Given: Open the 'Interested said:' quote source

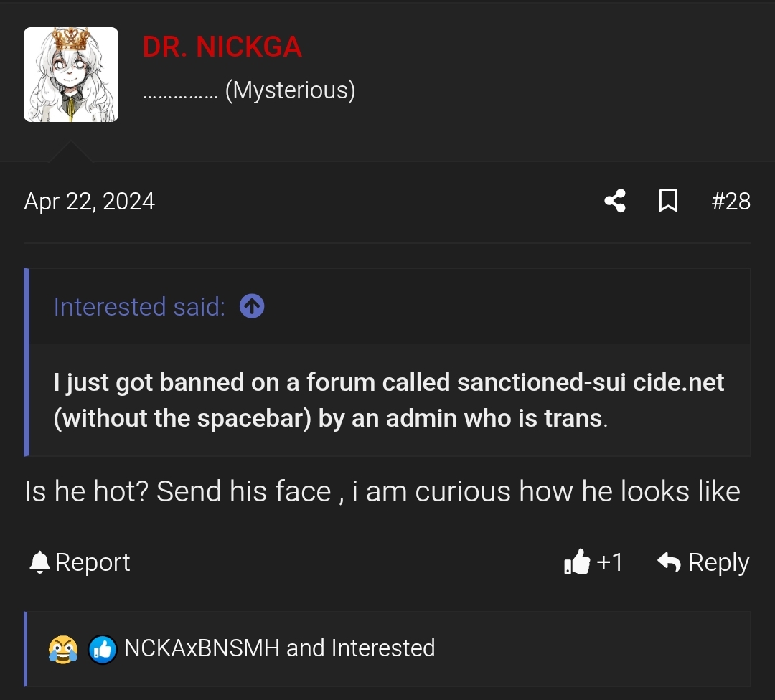Looking at the screenshot, I should coord(139,307).
